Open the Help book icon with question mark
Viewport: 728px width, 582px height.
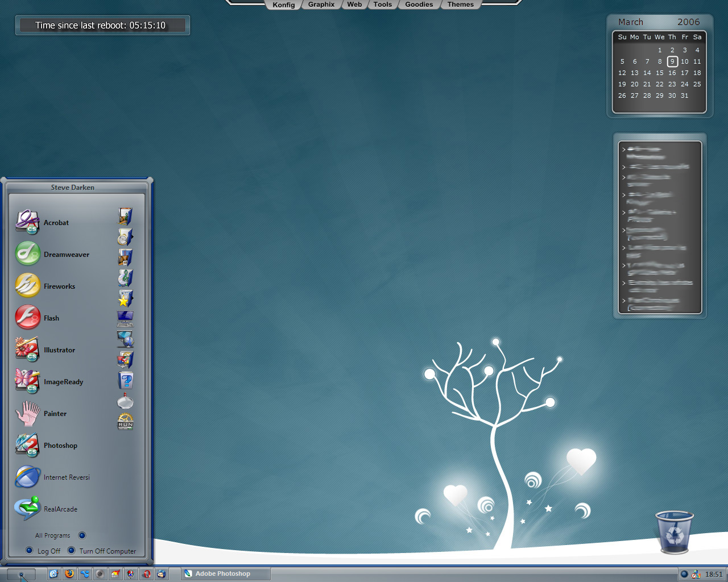(x=125, y=380)
